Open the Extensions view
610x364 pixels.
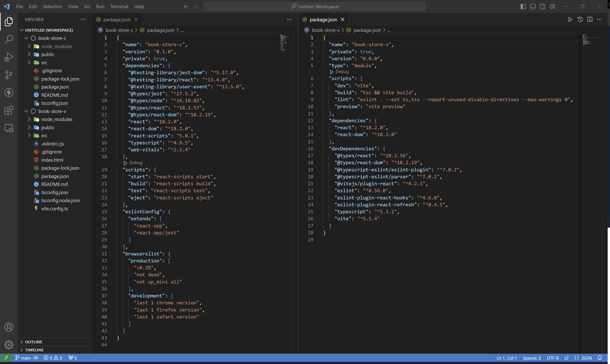coord(9,110)
